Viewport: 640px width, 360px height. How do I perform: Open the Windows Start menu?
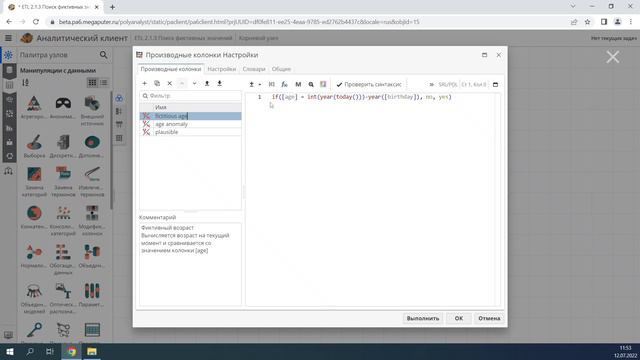pyautogui.click(x=9, y=351)
